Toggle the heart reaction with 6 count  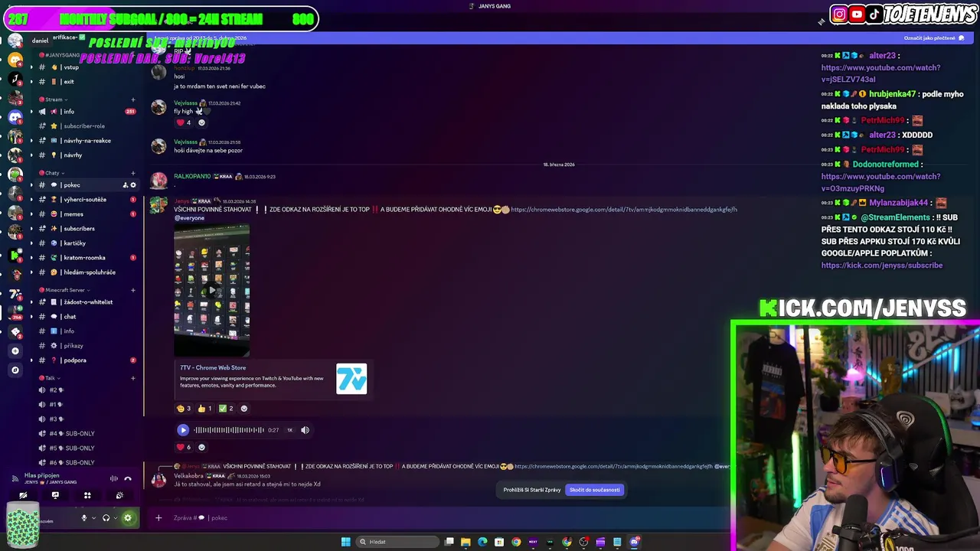tap(185, 448)
